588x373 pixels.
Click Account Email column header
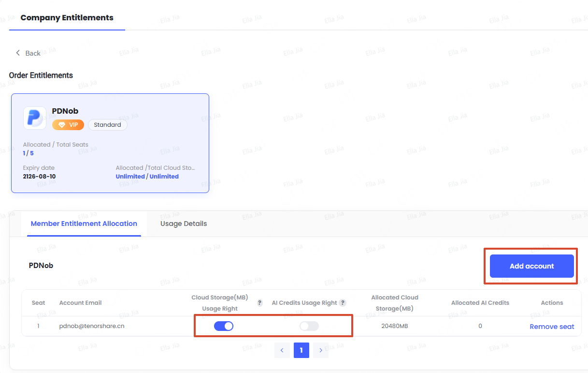click(x=81, y=303)
